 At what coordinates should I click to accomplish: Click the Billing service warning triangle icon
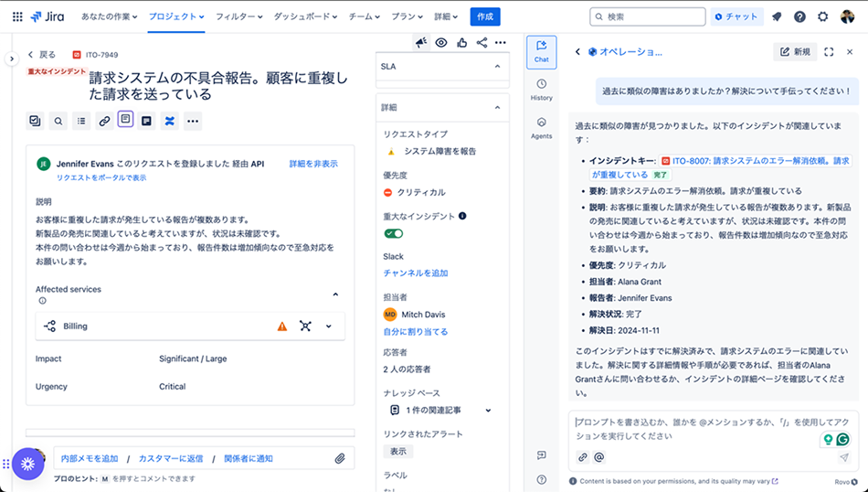pos(282,326)
